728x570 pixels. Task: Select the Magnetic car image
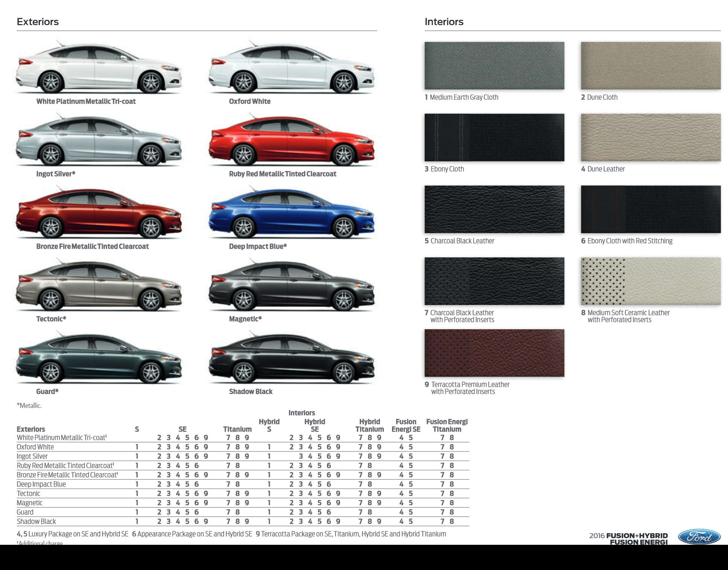[x=292, y=284]
